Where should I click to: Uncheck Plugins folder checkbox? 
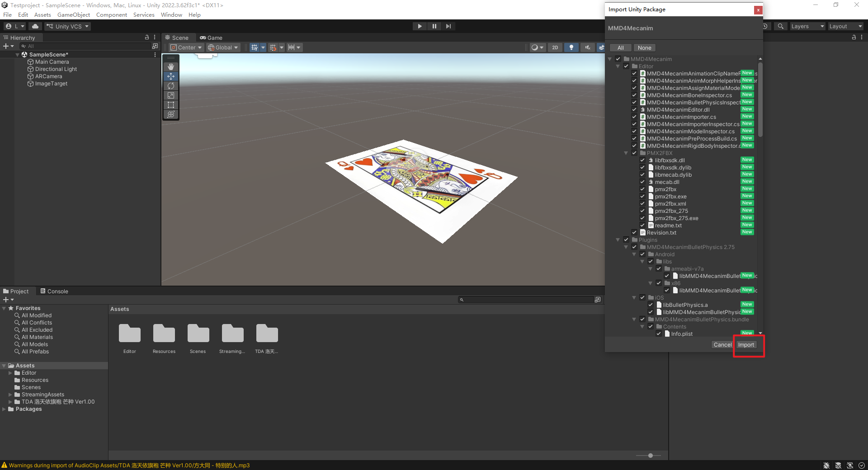pyautogui.click(x=626, y=240)
